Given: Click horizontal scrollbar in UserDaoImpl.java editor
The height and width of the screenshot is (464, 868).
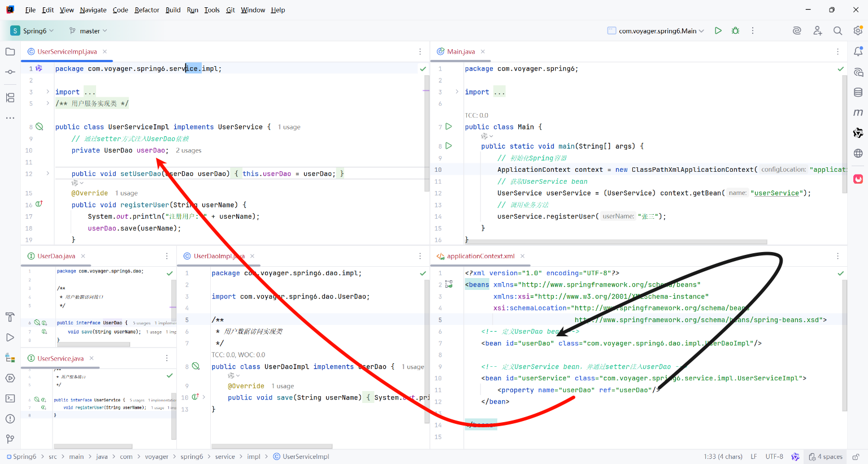Looking at the screenshot, I should tap(272, 446).
